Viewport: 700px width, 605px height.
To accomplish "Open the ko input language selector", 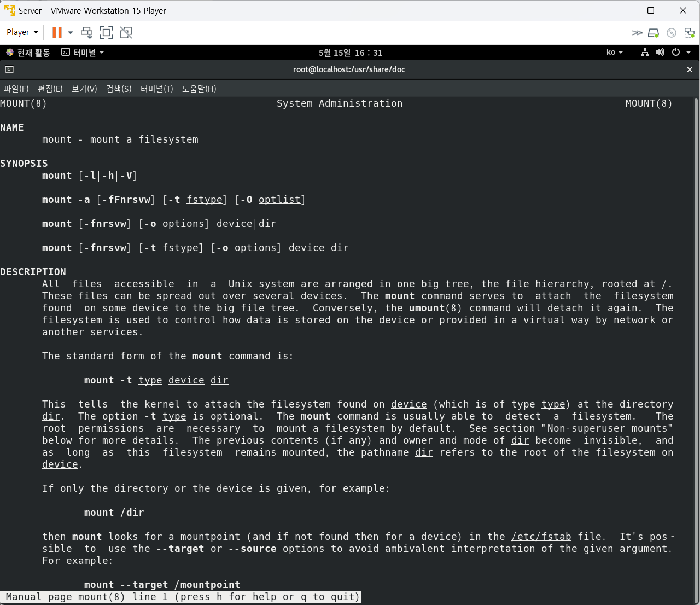I will [x=615, y=53].
